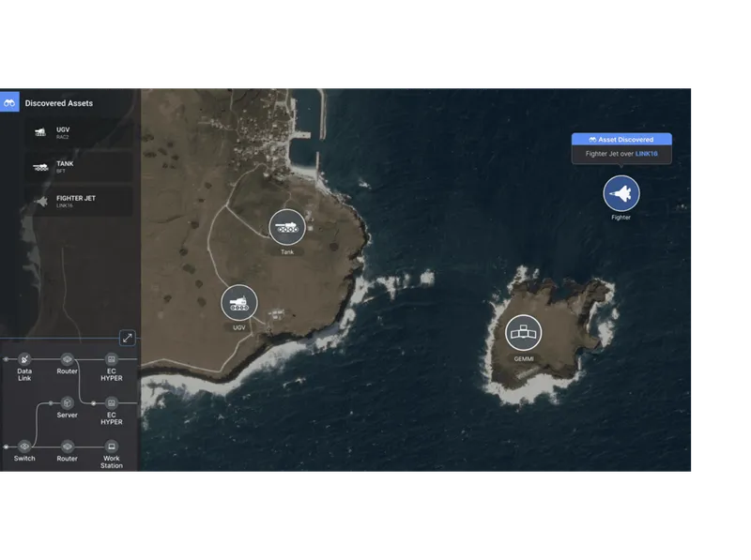Expand the network diagram panel
The height and width of the screenshot is (560, 751).
point(128,338)
